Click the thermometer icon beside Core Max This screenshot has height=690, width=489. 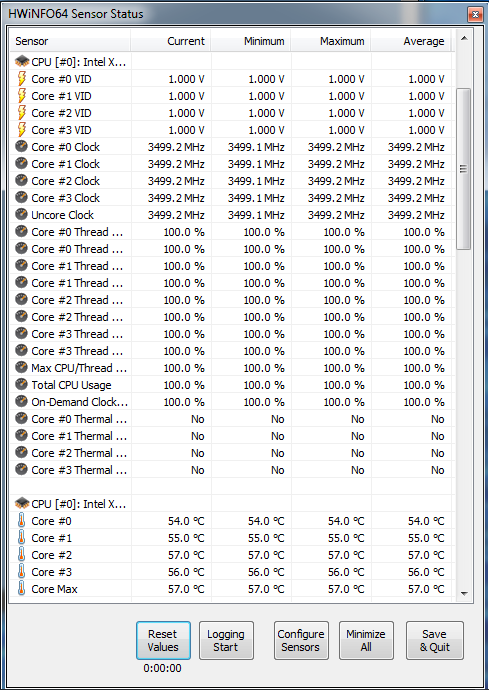(21, 589)
